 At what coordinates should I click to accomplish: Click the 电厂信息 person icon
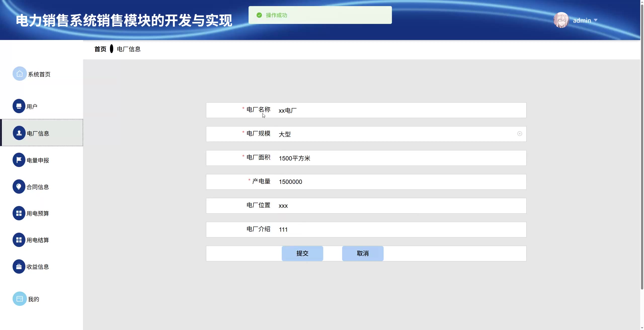pyautogui.click(x=19, y=133)
